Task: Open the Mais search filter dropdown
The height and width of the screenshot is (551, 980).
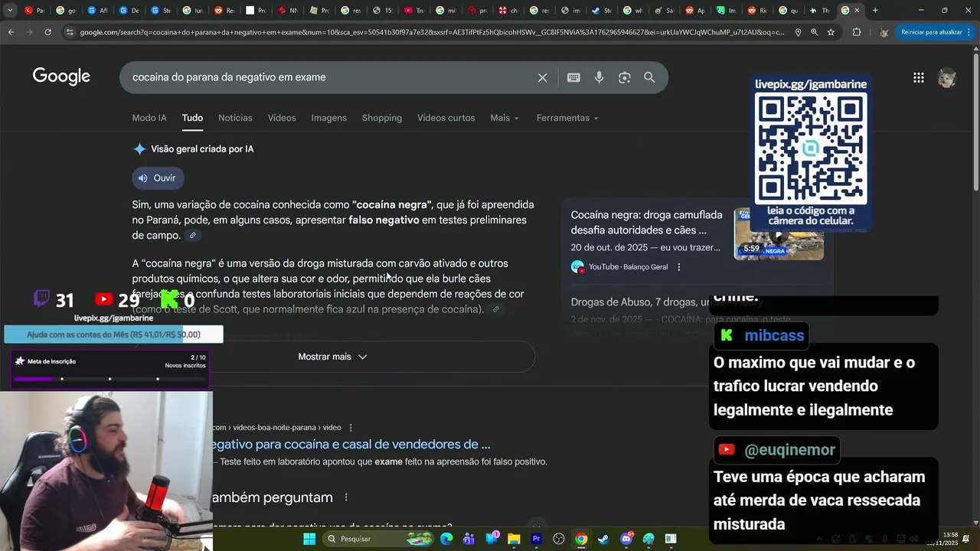Action: (505, 118)
